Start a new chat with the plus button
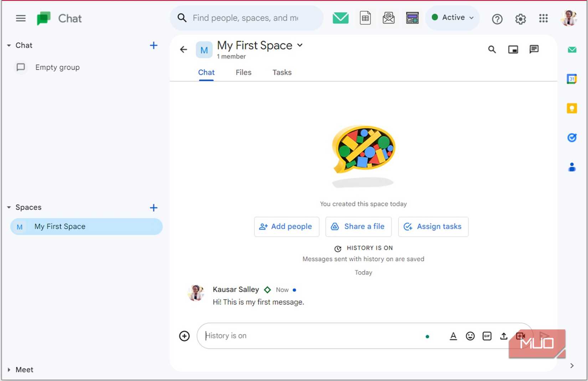Screen dimensions: 588x381 [x=154, y=45]
